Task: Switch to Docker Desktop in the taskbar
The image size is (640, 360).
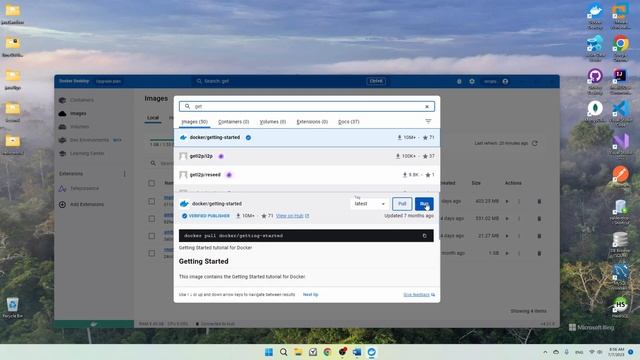Action: click(371, 352)
